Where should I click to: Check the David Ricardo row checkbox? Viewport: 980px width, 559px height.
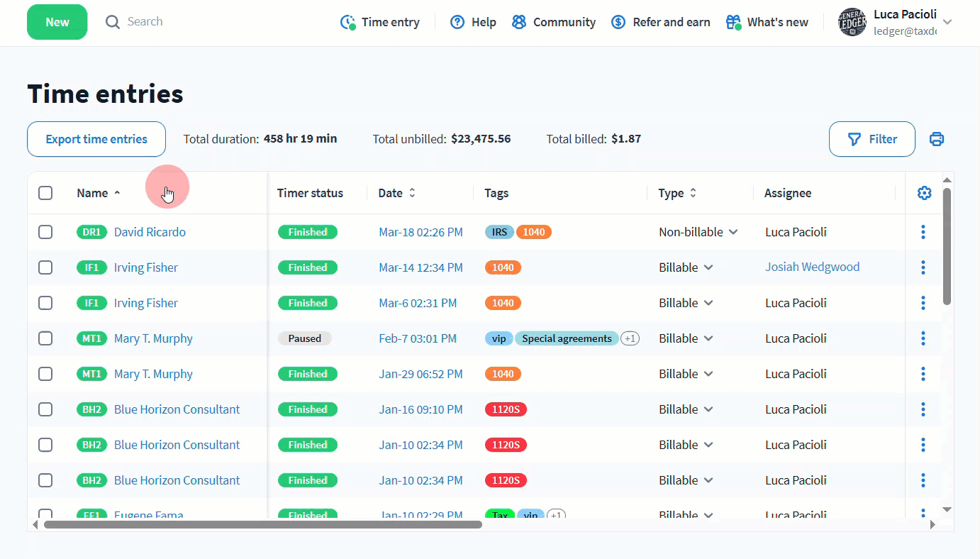pyautogui.click(x=45, y=232)
